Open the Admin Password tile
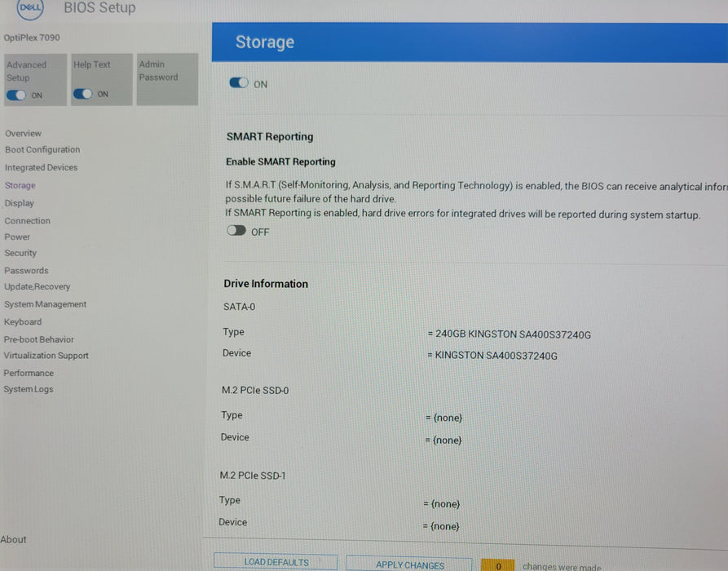This screenshot has height=571, width=728. click(x=167, y=79)
